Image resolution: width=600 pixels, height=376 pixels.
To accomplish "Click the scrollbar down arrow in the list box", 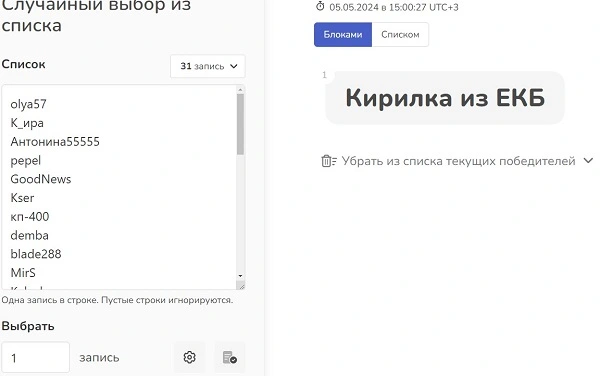I will (x=240, y=276).
